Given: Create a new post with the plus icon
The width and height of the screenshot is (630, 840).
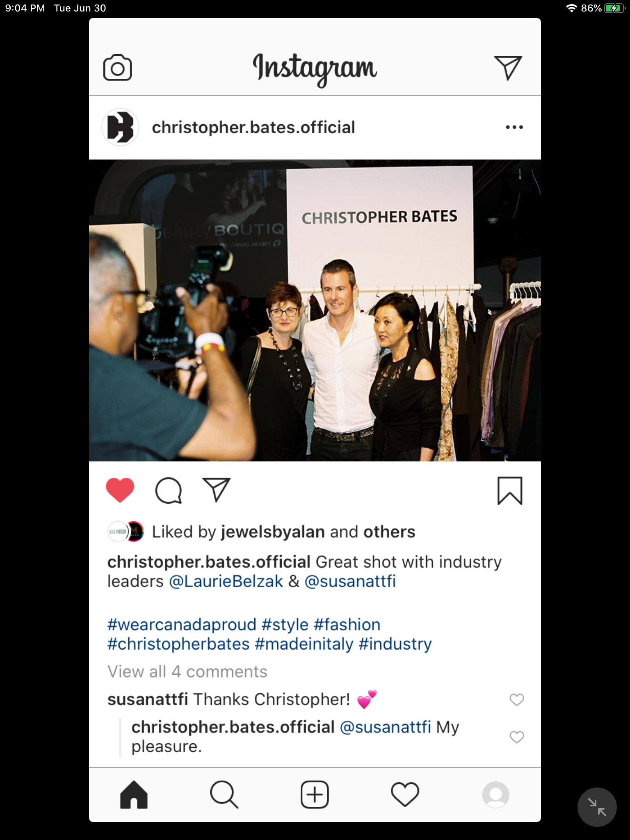Looking at the screenshot, I should [315, 794].
